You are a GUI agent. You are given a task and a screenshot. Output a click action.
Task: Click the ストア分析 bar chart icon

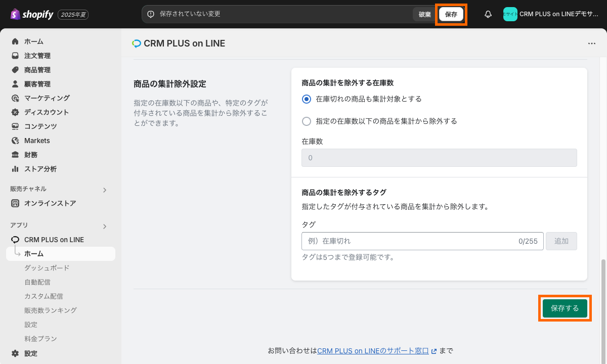pos(15,169)
